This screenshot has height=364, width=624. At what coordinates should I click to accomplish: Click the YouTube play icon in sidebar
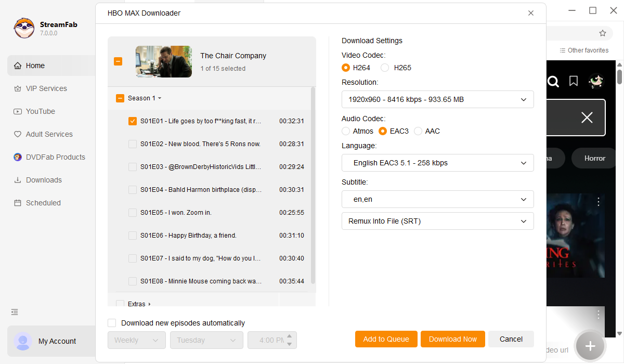(18, 111)
